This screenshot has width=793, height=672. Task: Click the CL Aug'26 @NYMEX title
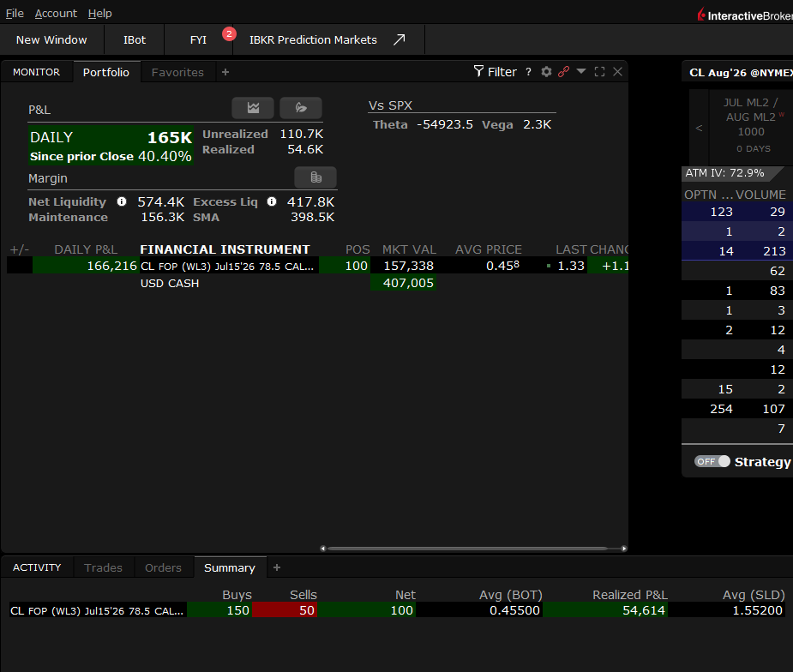(x=741, y=73)
